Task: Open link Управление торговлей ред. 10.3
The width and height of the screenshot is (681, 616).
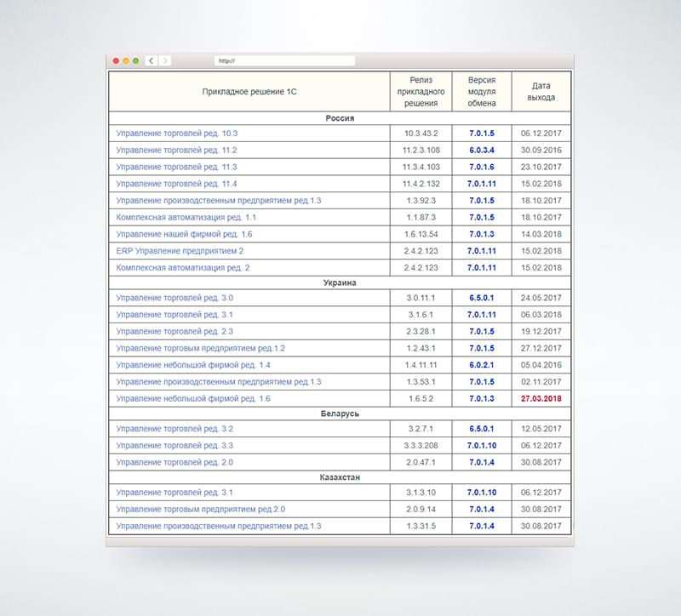Action: (177, 134)
